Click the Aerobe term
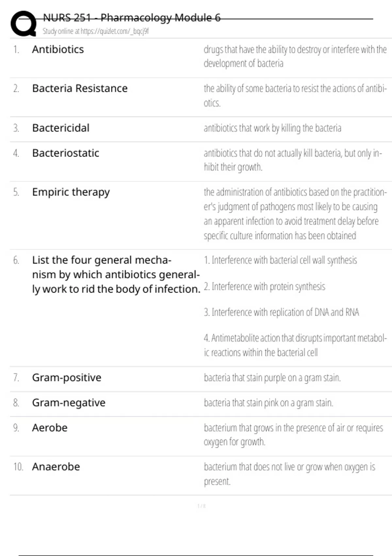Viewport: 392px width, 556px height. (x=50, y=428)
